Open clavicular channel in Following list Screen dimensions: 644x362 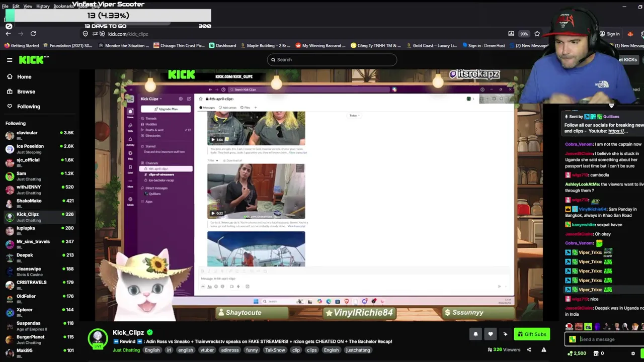pyautogui.click(x=39, y=135)
